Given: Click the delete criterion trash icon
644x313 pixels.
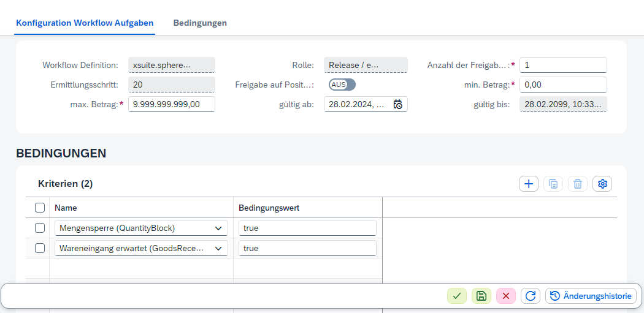Looking at the screenshot, I should pos(578,184).
